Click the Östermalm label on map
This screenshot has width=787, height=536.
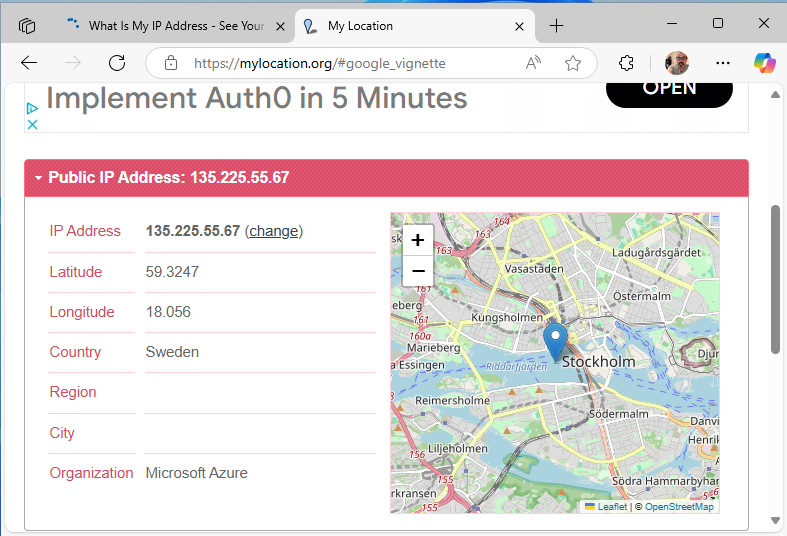[642, 296]
